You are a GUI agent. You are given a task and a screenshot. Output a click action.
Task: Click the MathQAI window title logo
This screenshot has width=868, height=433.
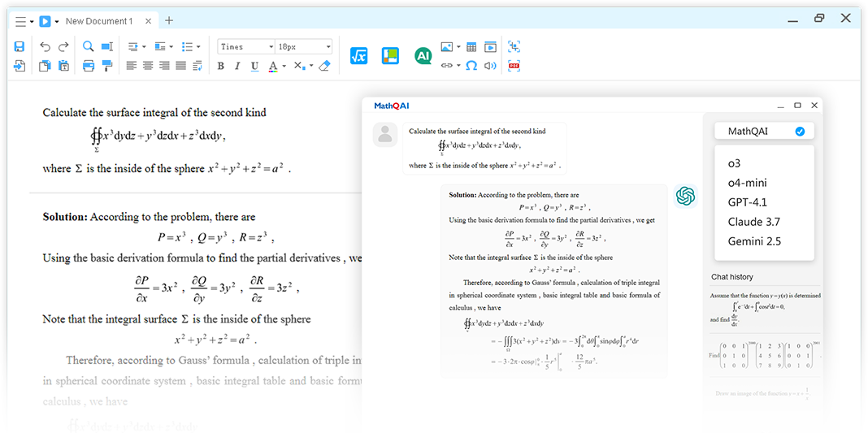(x=392, y=106)
